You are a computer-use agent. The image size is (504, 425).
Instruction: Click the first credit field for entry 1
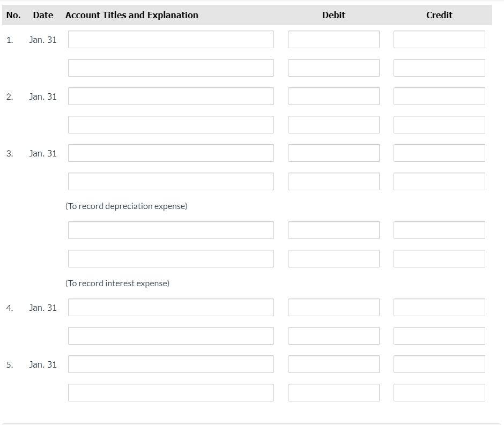click(439, 40)
